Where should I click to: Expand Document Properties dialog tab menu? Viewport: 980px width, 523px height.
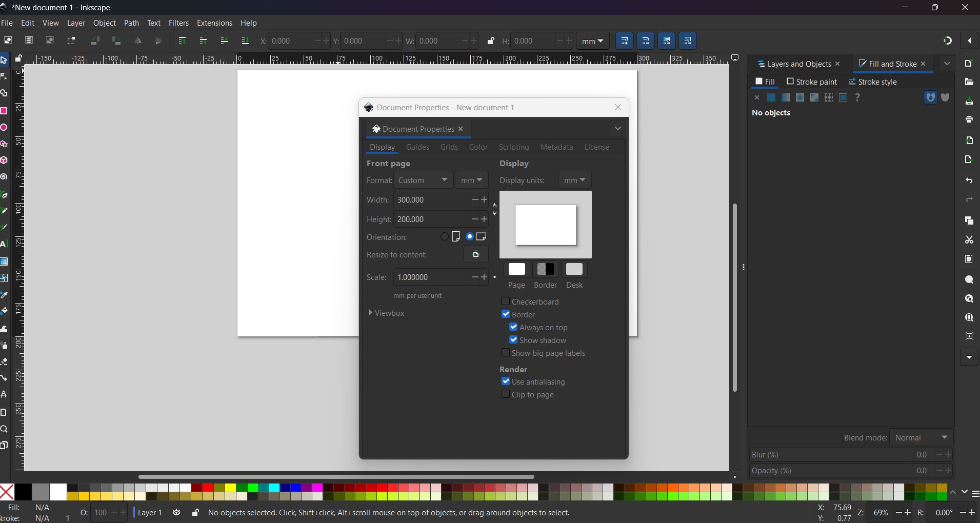pyautogui.click(x=618, y=128)
